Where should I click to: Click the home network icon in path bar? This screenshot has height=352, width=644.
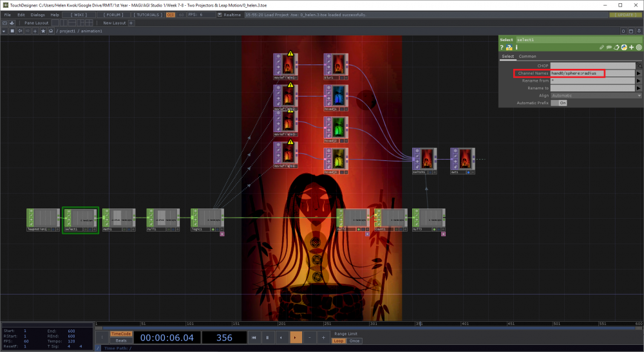pos(51,31)
